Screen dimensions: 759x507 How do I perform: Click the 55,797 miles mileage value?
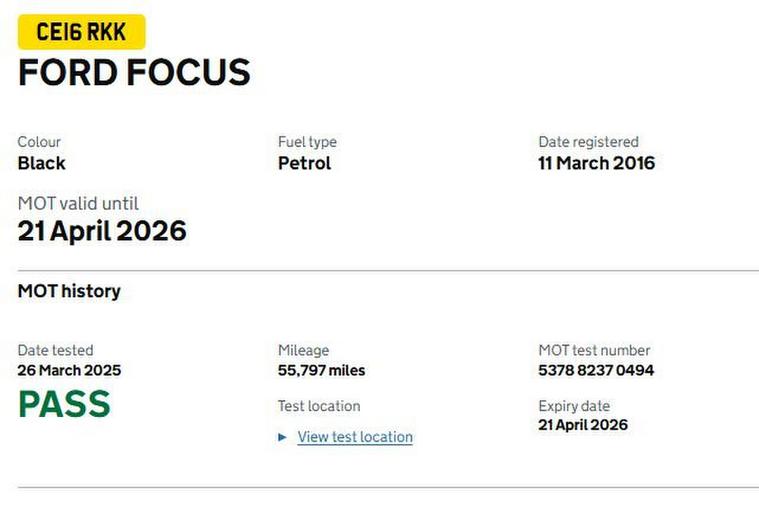(321, 370)
